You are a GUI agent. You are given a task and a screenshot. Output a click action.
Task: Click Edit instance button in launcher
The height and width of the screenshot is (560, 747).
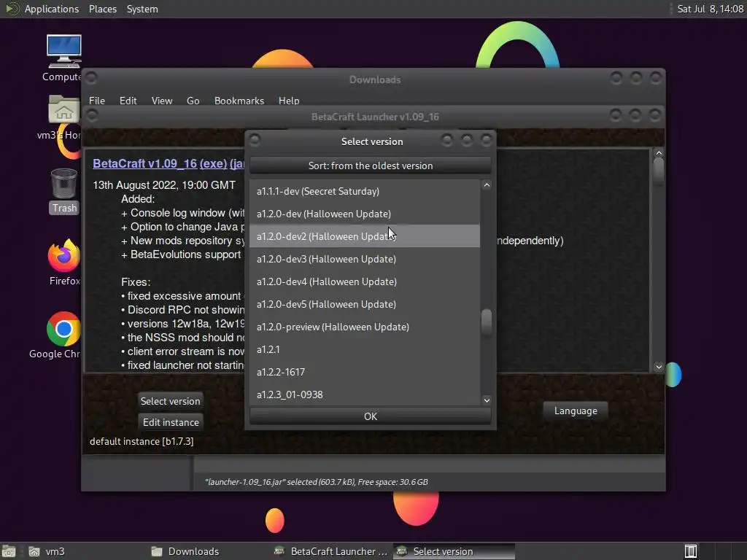(x=171, y=422)
